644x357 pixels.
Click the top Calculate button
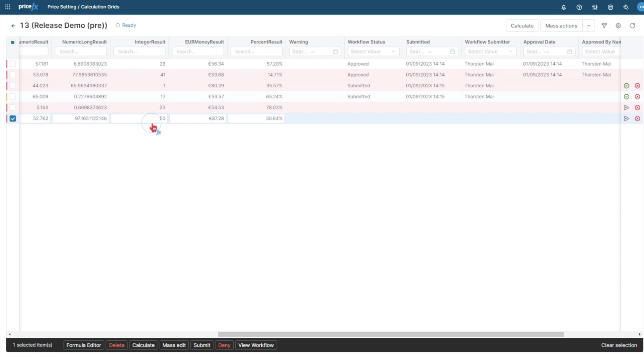point(522,26)
